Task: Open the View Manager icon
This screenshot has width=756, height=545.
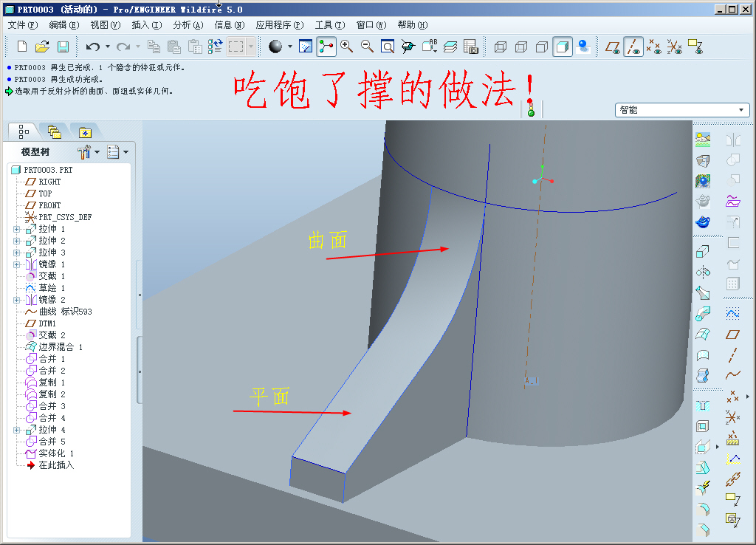Action: [470, 47]
